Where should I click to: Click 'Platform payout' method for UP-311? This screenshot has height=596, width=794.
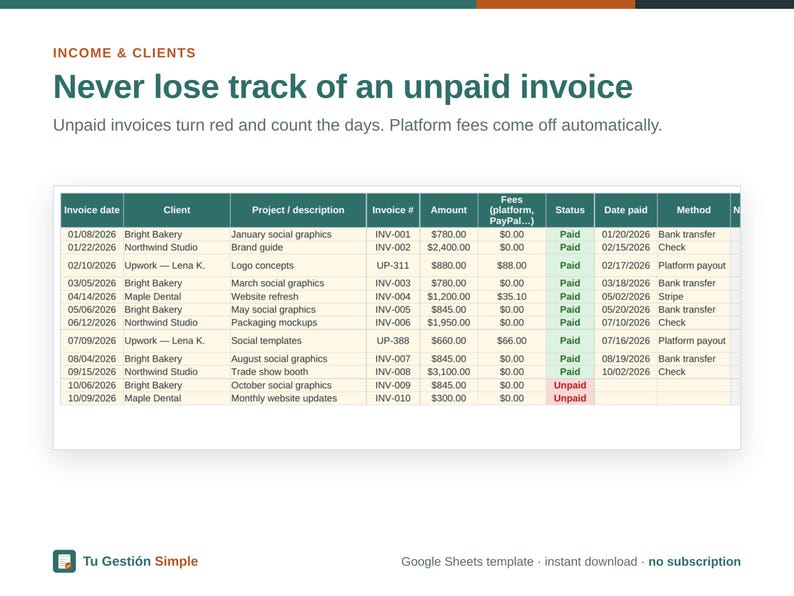(x=694, y=265)
